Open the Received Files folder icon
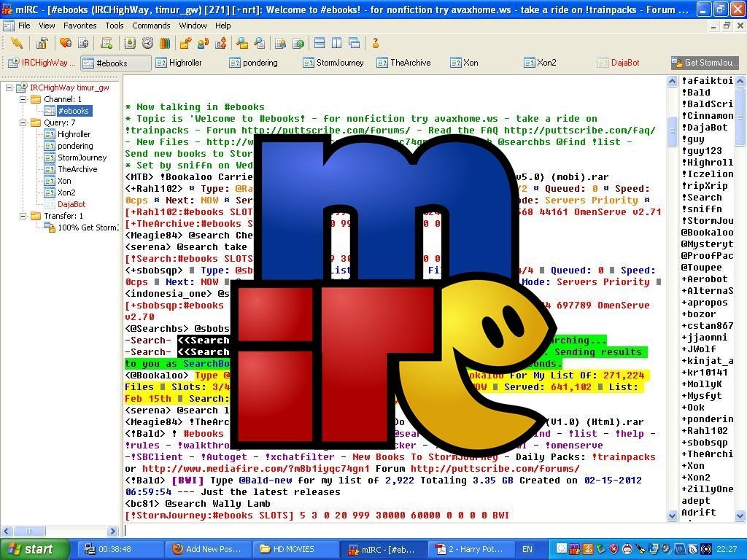This screenshot has height=560, width=747. tap(242, 43)
